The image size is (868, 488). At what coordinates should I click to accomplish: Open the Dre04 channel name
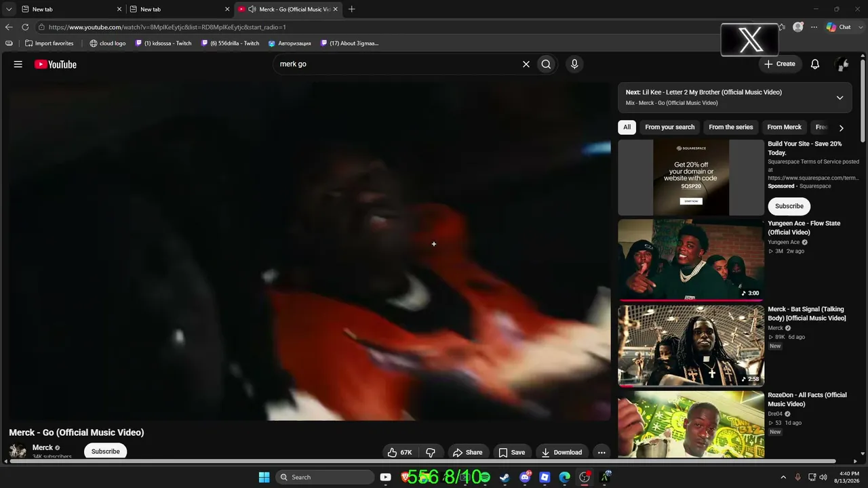[775, 414]
